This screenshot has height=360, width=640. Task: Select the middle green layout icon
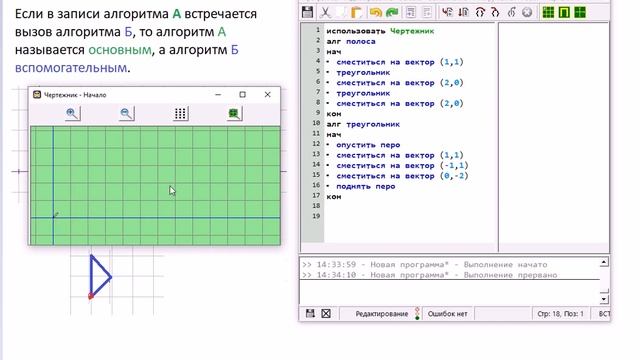pyautogui.click(x=564, y=12)
